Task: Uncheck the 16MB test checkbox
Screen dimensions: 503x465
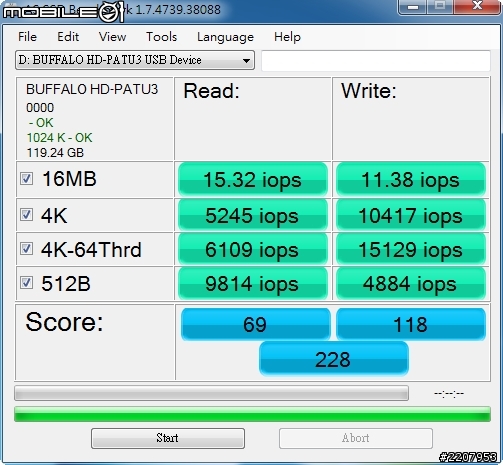Action: click(x=26, y=179)
